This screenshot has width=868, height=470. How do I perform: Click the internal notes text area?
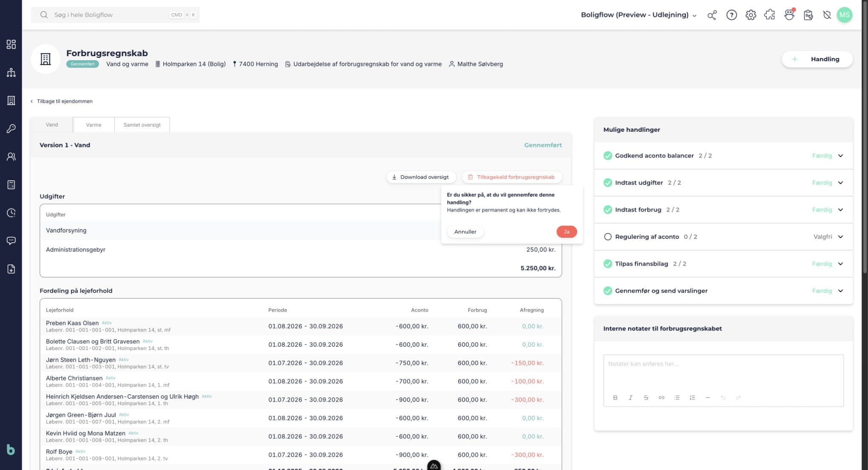(723, 372)
